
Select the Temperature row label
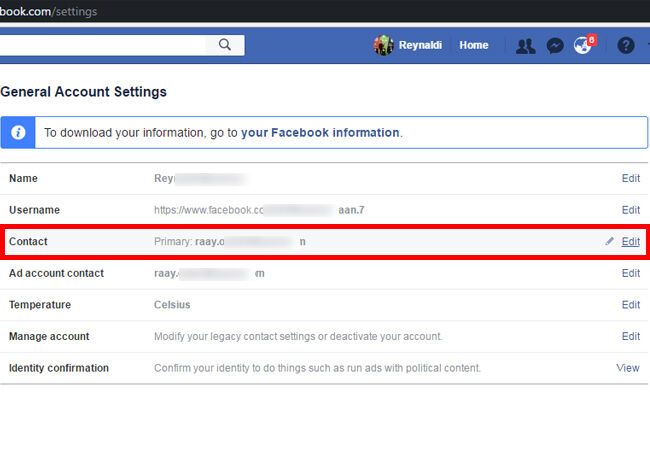pyautogui.click(x=40, y=305)
